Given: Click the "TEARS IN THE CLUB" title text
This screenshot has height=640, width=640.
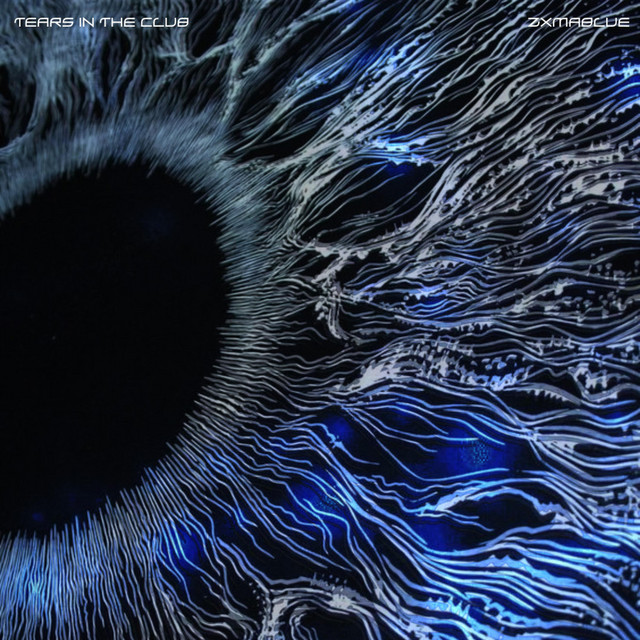Looking at the screenshot, I should pyautogui.click(x=102, y=21).
